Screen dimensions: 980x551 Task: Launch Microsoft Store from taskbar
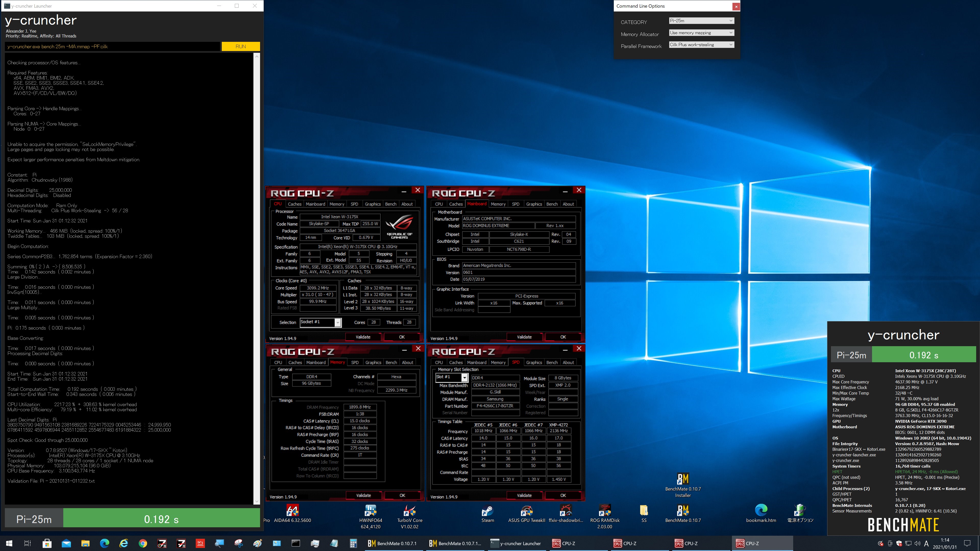coord(47,543)
